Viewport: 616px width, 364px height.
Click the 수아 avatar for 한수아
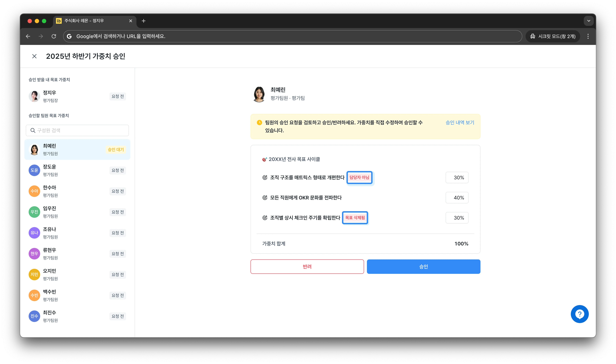34,191
